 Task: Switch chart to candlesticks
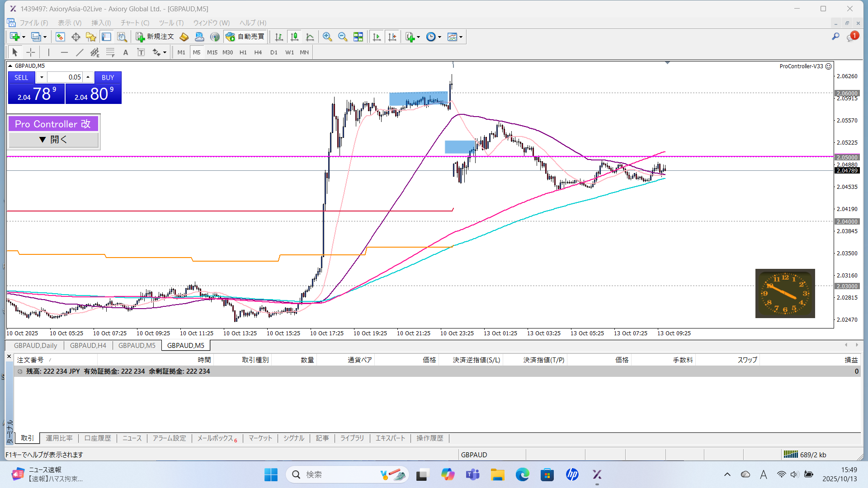[294, 37]
